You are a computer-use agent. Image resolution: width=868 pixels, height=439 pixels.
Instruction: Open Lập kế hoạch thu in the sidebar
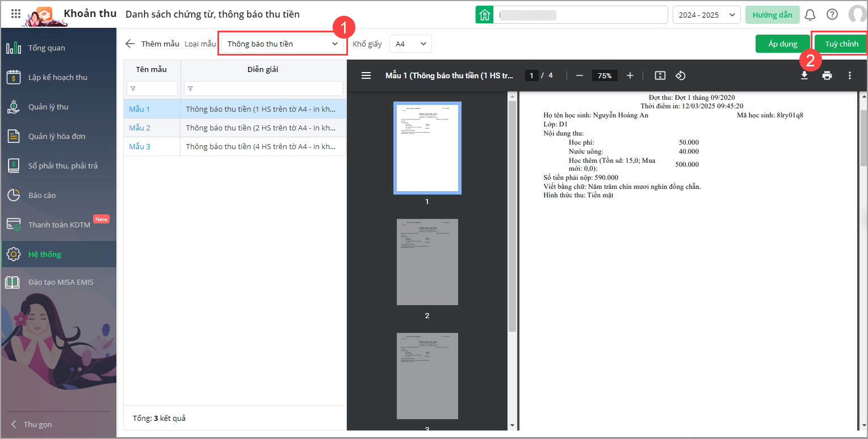click(x=58, y=77)
